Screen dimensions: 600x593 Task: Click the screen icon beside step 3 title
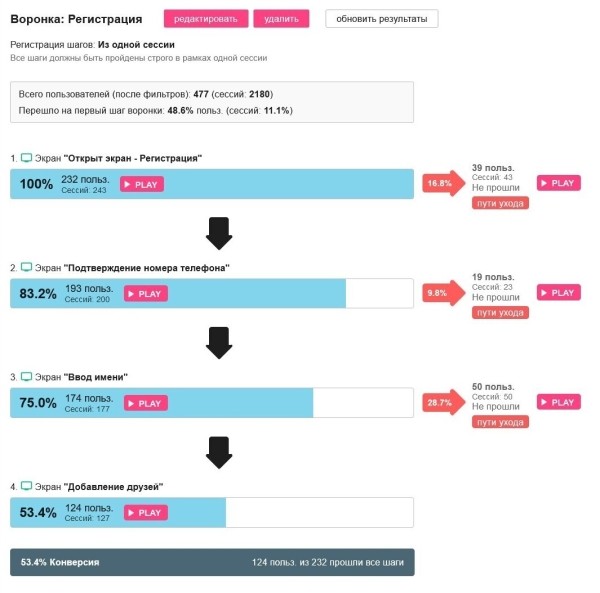pos(26,377)
